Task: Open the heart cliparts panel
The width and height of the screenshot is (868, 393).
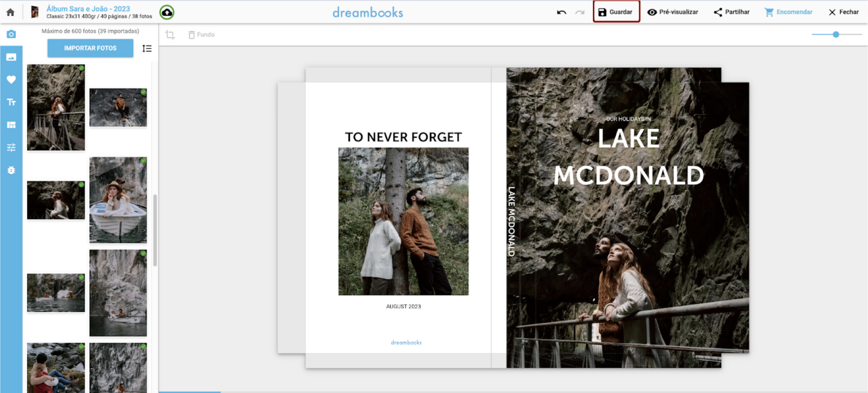Action: click(11, 80)
